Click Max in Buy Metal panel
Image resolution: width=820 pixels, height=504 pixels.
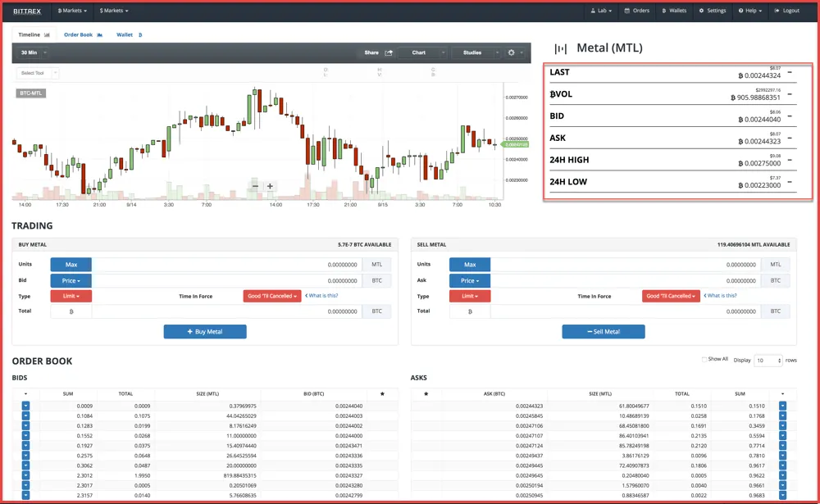coord(71,265)
